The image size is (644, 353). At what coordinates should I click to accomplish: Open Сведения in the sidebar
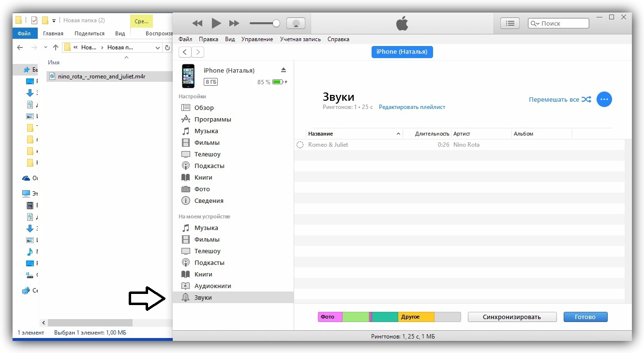click(233, 200)
